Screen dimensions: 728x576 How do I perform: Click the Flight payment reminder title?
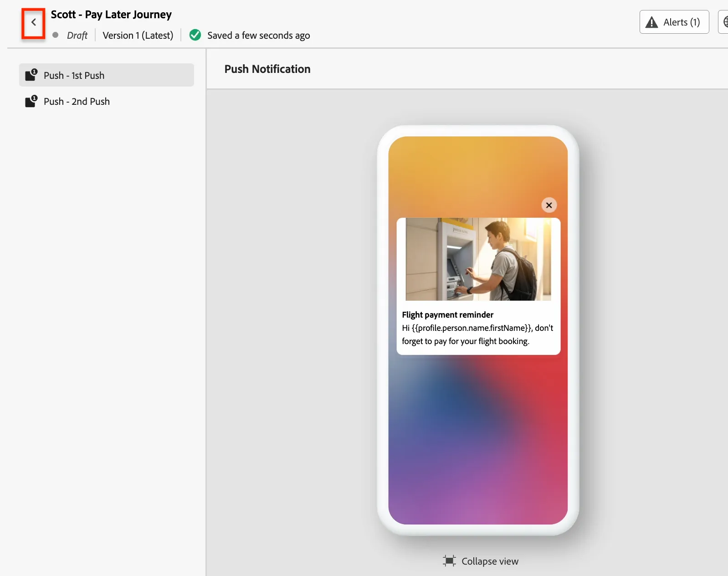tap(447, 314)
